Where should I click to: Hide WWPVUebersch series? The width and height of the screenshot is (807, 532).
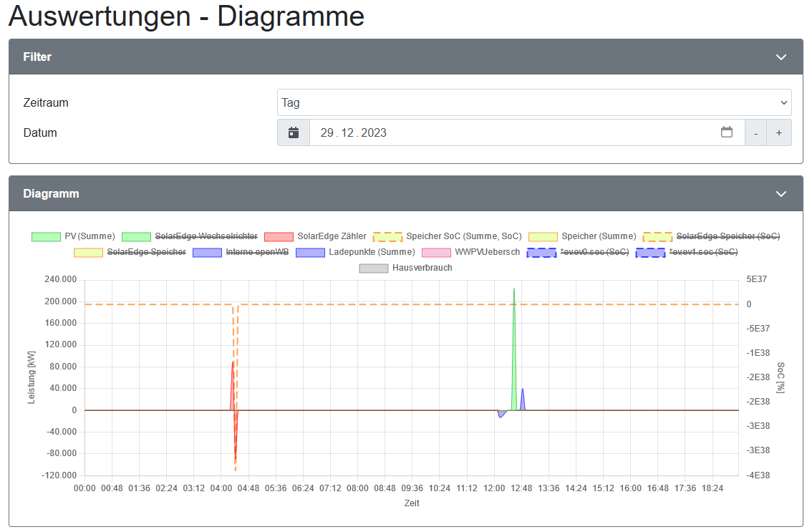[x=487, y=252]
